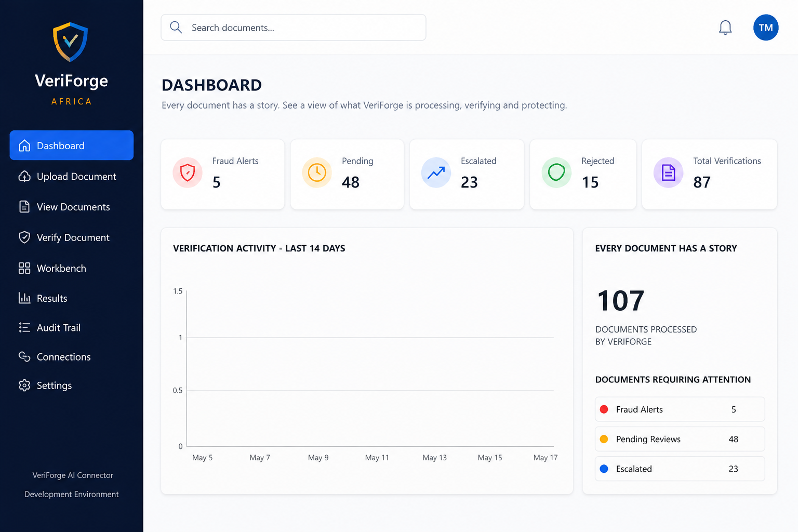The image size is (798, 532).
Task: Click the Audit Trail list icon
Action: [x=24, y=328]
